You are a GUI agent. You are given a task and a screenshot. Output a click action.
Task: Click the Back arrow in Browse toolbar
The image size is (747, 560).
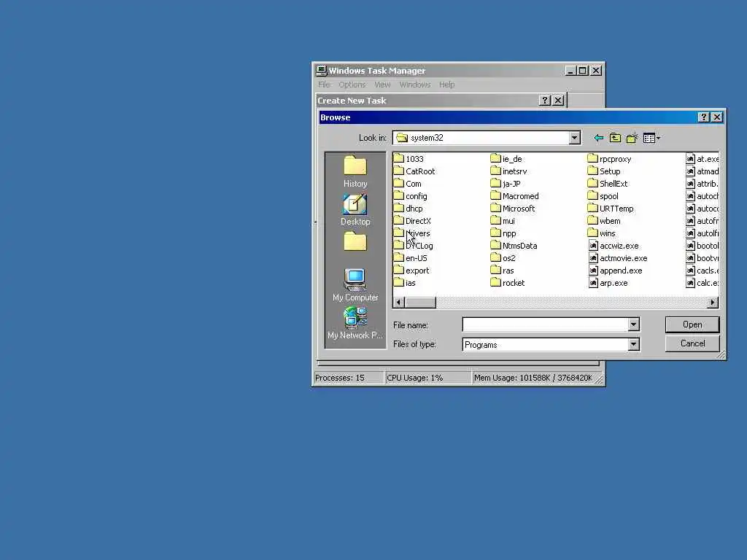(x=599, y=138)
